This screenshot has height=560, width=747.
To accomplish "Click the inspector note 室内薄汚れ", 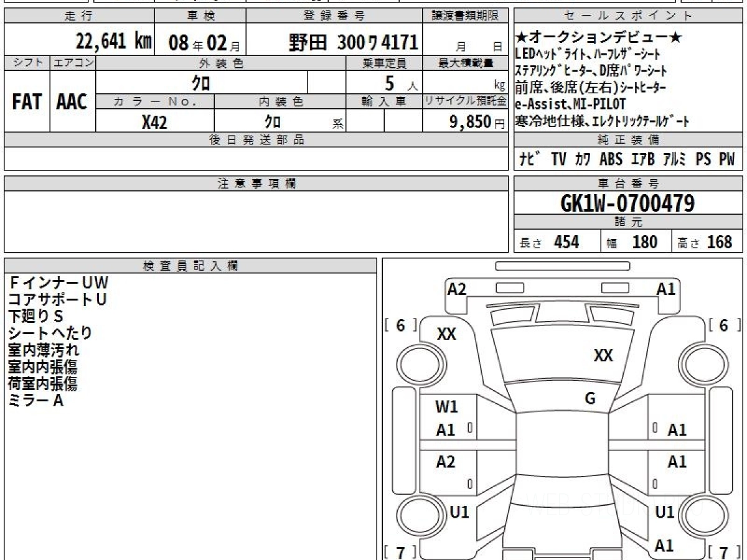I will tap(44, 350).
